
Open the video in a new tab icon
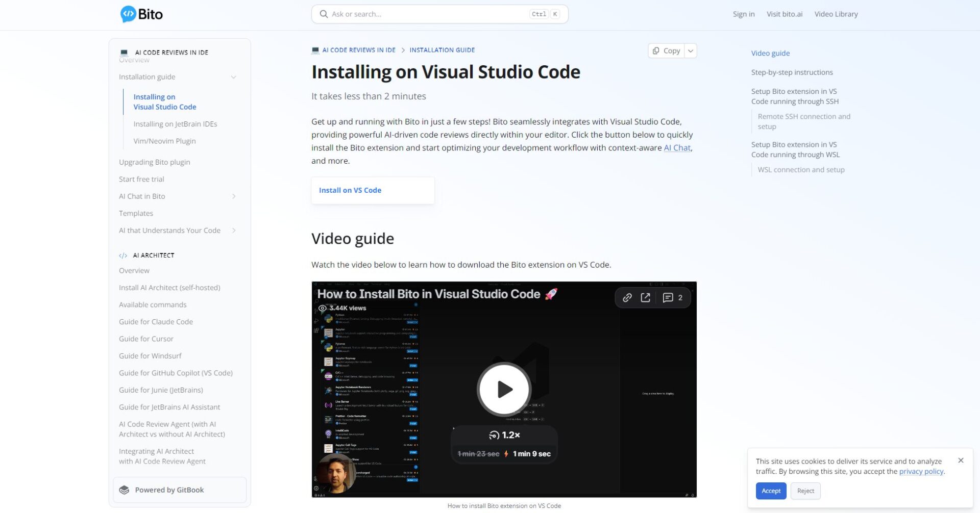(x=646, y=297)
